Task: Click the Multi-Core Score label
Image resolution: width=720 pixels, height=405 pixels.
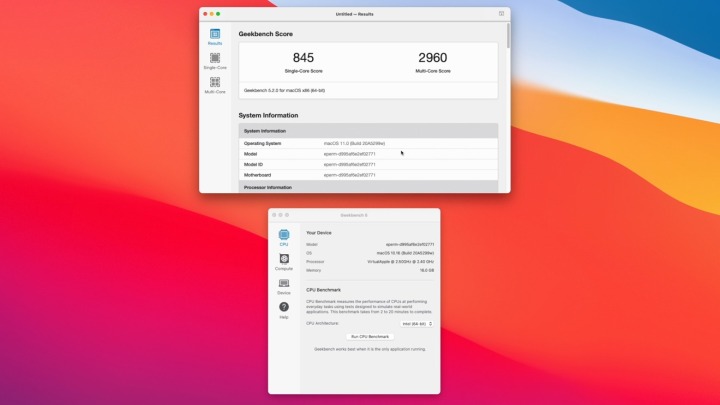Action: 433,71
